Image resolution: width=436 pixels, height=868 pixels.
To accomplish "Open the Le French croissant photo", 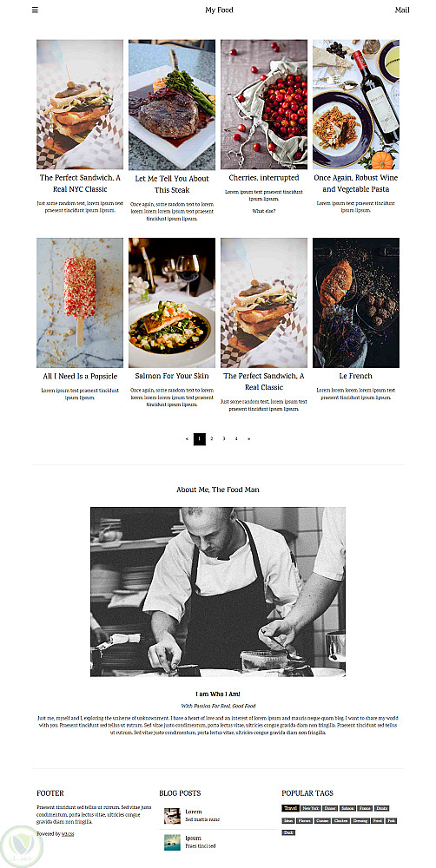I will (x=356, y=303).
